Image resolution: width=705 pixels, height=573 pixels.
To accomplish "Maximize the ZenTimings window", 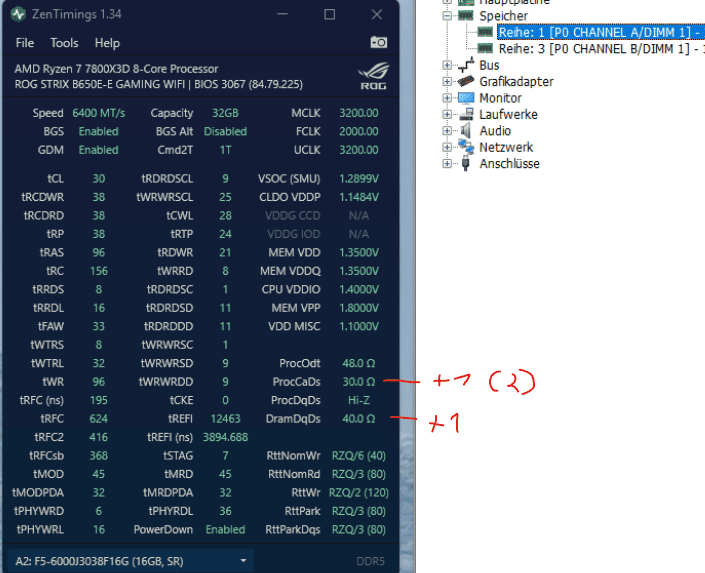I will [x=330, y=14].
